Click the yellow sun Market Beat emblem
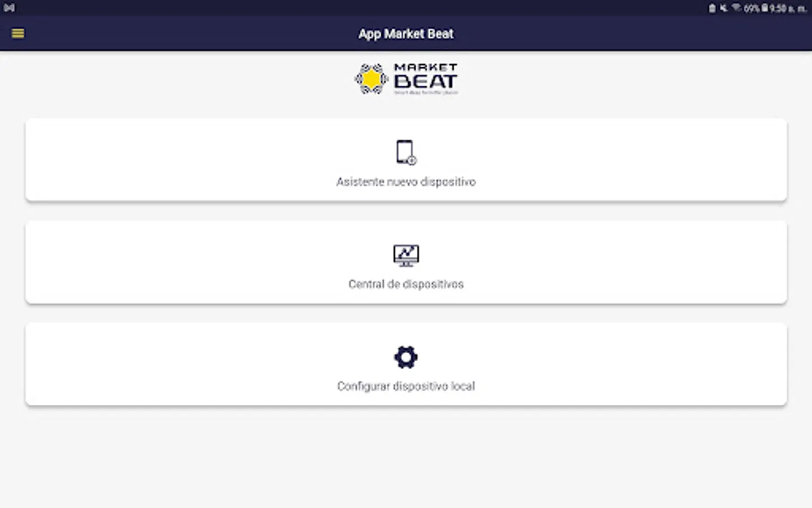Image resolution: width=812 pixels, height=508 pixels. click(x=371, y=79)
